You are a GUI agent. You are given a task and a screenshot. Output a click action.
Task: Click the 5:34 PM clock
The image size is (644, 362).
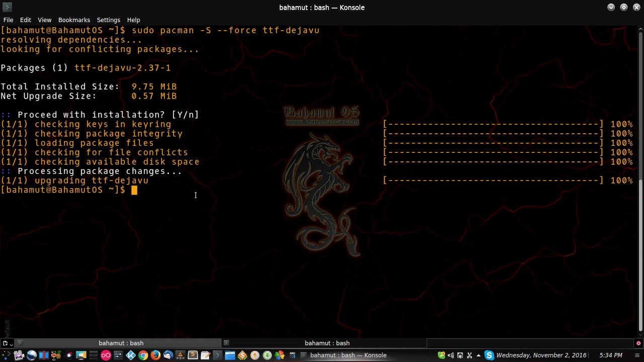[x=611, y=355]
